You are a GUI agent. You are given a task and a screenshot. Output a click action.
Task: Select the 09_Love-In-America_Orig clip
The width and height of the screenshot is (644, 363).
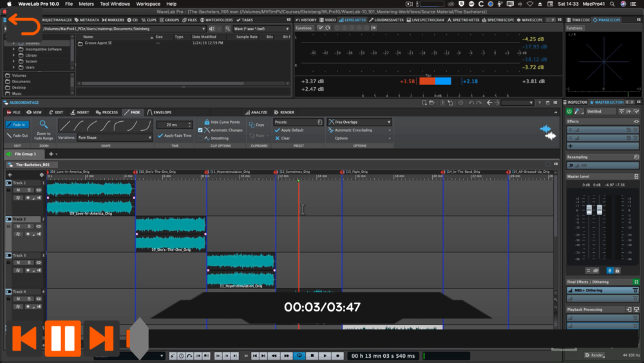(x=91, y=199)
